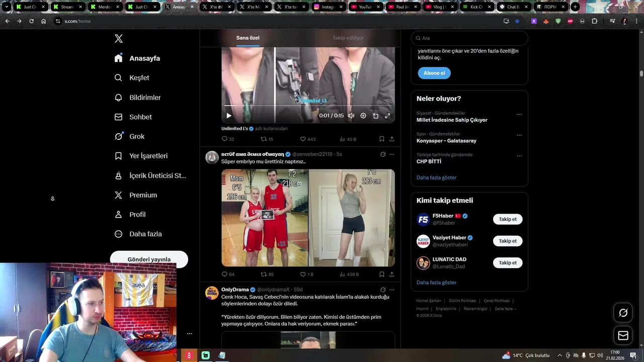
Task: Open Bildirimler page
Action: 137,98
